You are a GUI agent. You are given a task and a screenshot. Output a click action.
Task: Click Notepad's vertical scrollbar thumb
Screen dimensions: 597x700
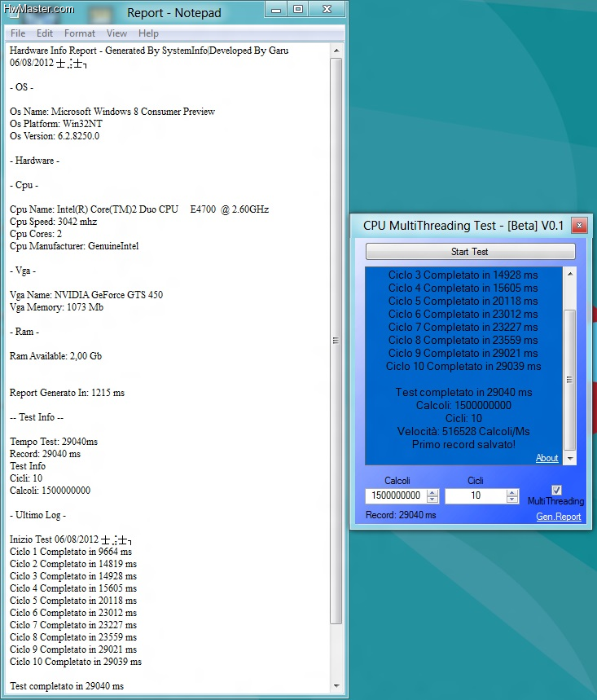[336, 341]
